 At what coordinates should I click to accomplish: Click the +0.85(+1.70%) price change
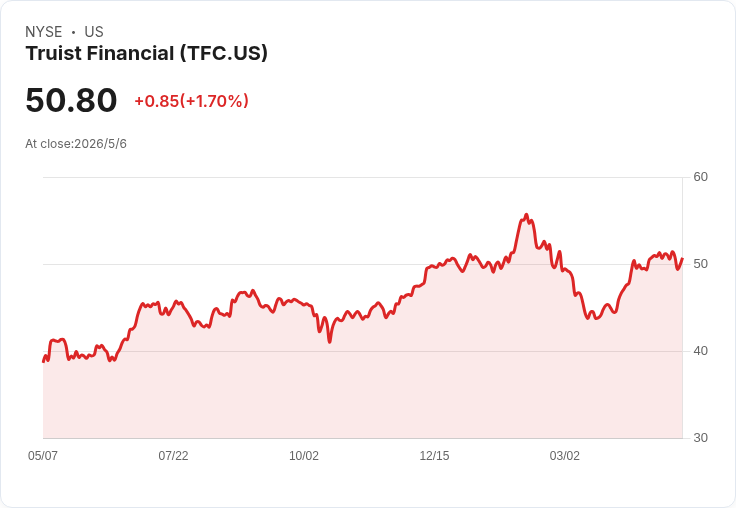coord(192,101)
